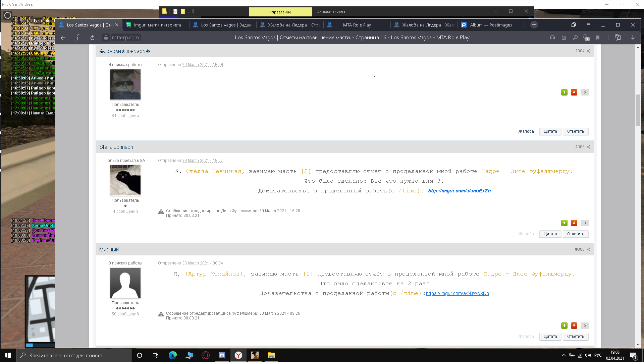This screenshot has height=362, width=644.
Task: Upvote post #305 with green arrow
Action: click(x=564, y=223)
